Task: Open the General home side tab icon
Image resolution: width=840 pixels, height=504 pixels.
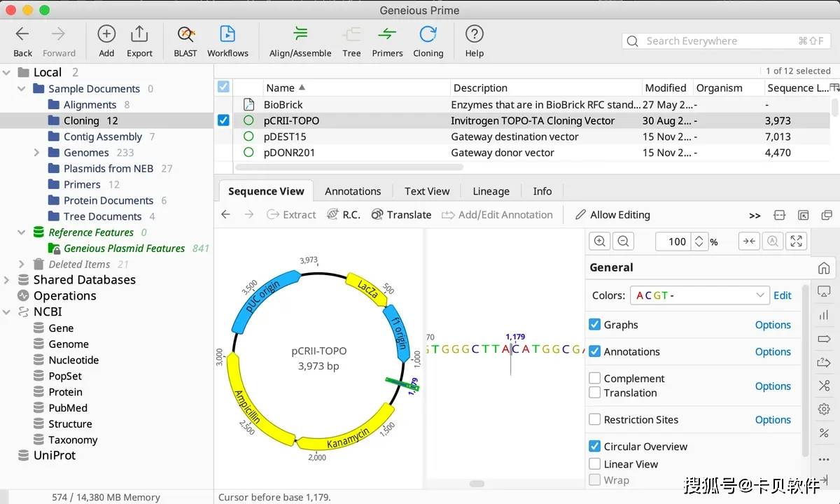Action: pyautogui.click(x=824, y=268)
